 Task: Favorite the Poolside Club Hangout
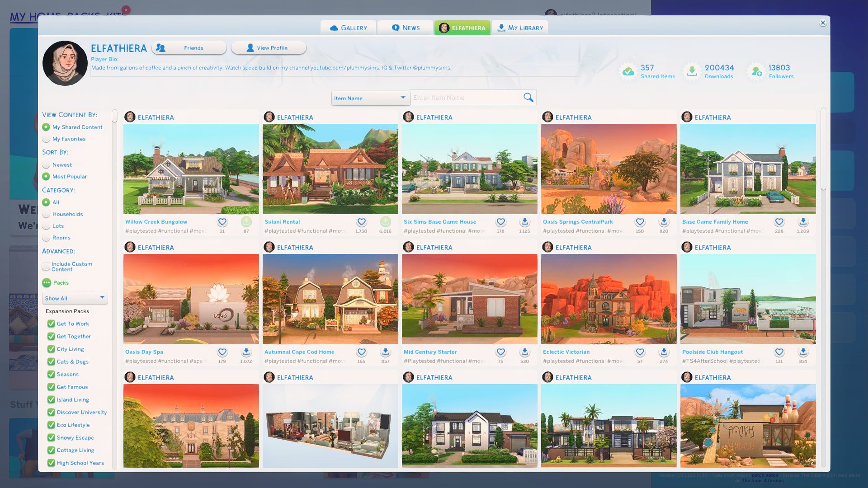(x=779, y=352)
